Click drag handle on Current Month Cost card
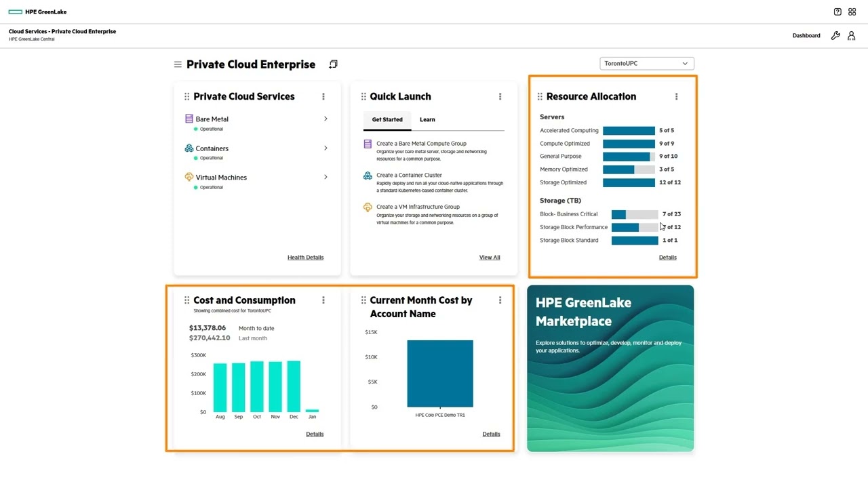The image size is (868, 488). point(363,300)
